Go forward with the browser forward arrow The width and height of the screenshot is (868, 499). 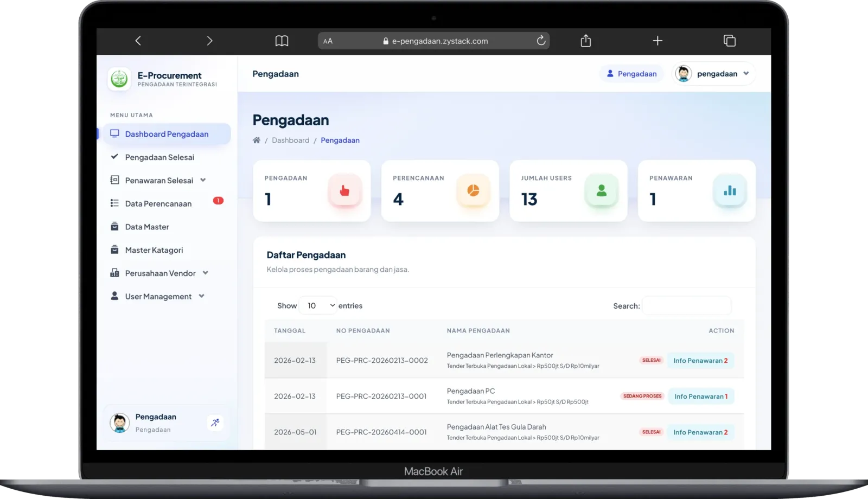[209, 41]
